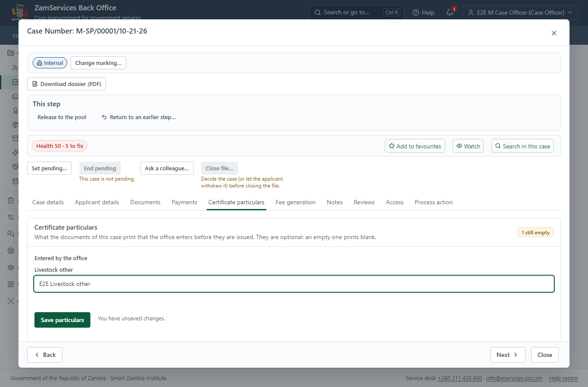588x387 pixels.
Task: Select the Certificate particulars tab
Action: [x=236, y=202]
